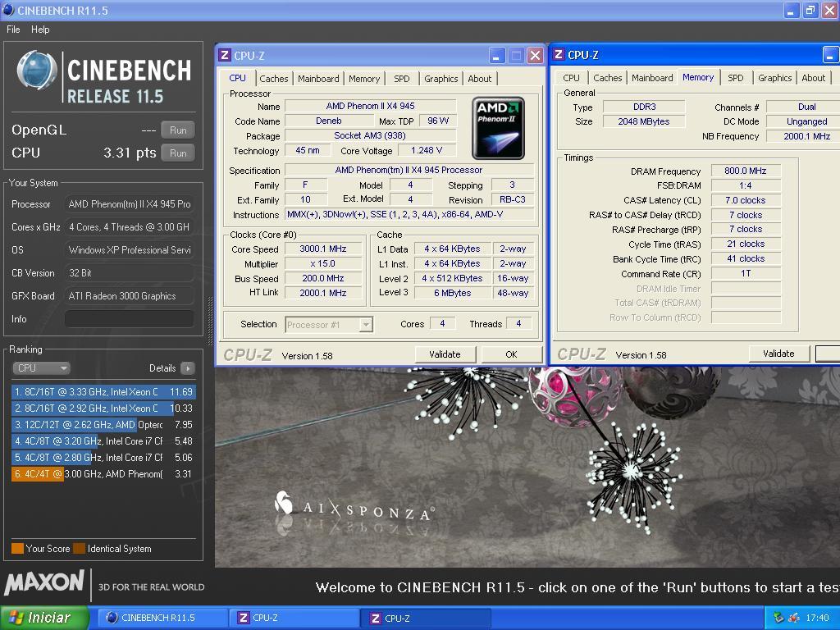
Task: Select Mainboard tab in second CPU-Z window
Action: pos(652,78)
